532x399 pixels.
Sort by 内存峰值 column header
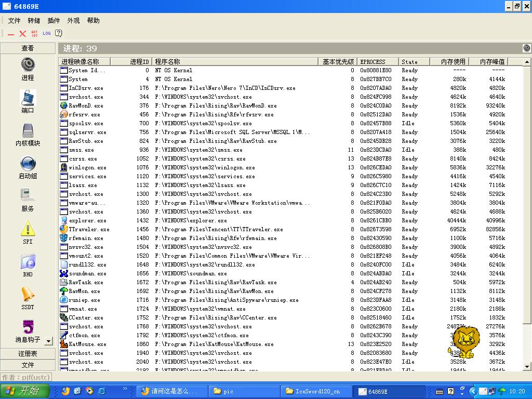coord(488,61)
